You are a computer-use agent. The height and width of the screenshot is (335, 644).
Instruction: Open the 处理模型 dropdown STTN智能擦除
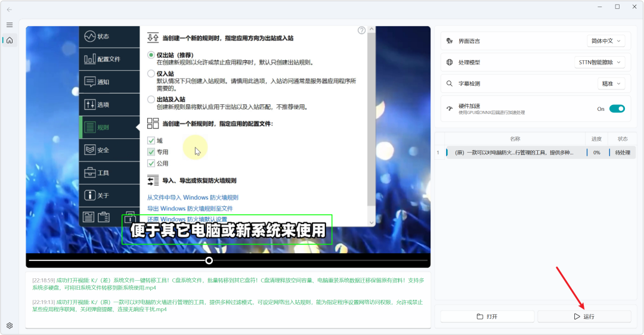[599, 63]
